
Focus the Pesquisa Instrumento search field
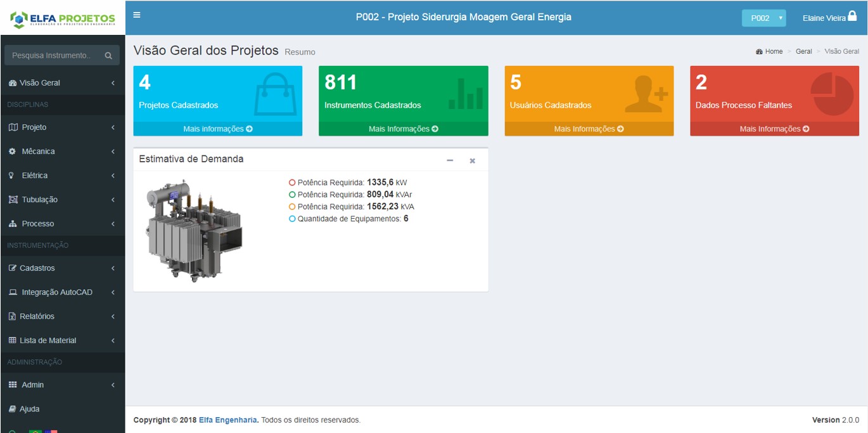[x=52, y=56]
